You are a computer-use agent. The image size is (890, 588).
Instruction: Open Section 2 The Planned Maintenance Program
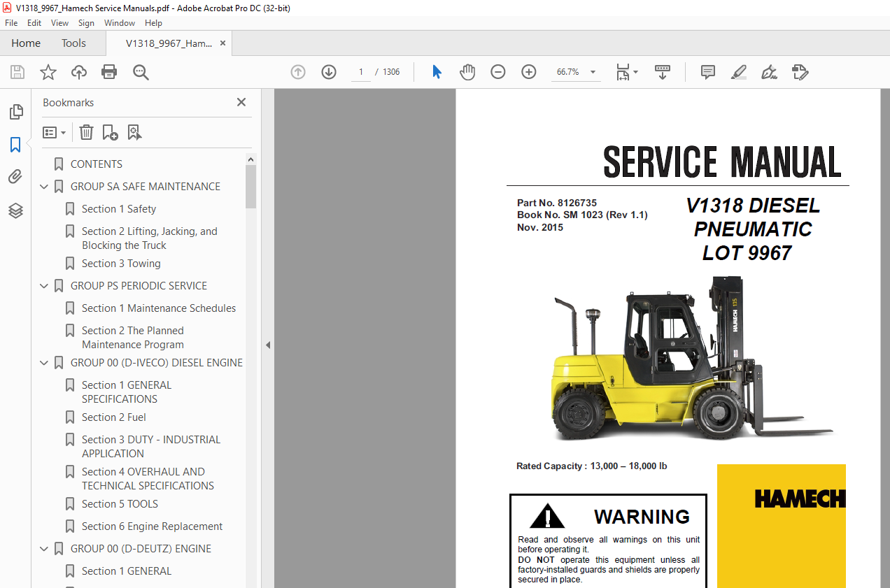click(133, 338)
